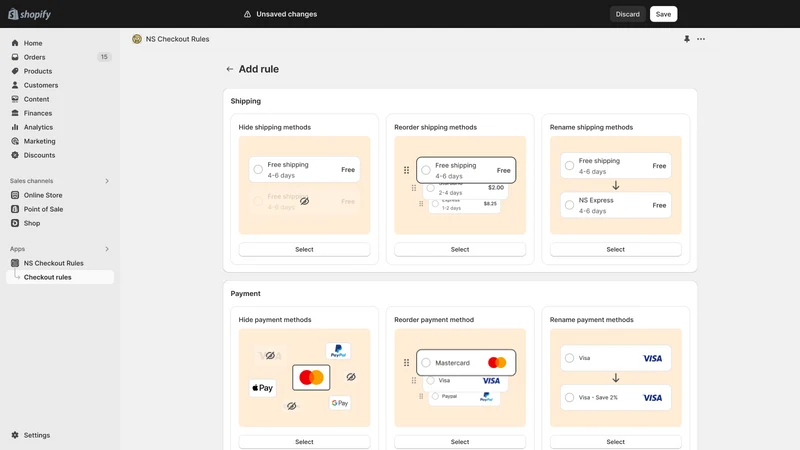Select the Mastercard radio button
Screen dimensions: 800x450
click(426, 363)
